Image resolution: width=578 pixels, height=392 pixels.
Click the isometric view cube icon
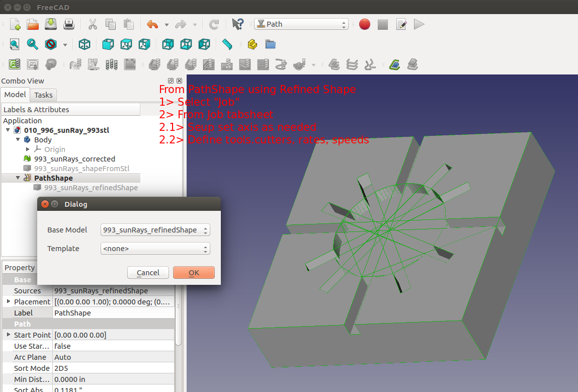(85, 44)
